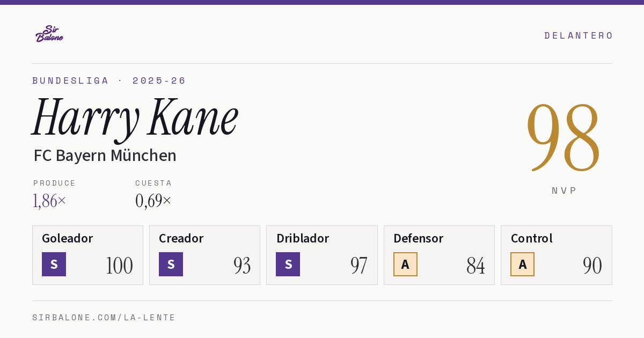Viewport: 644px width, 338px height.
Task: Open the sirbalone.com/la-lente link
Action: 104,318
